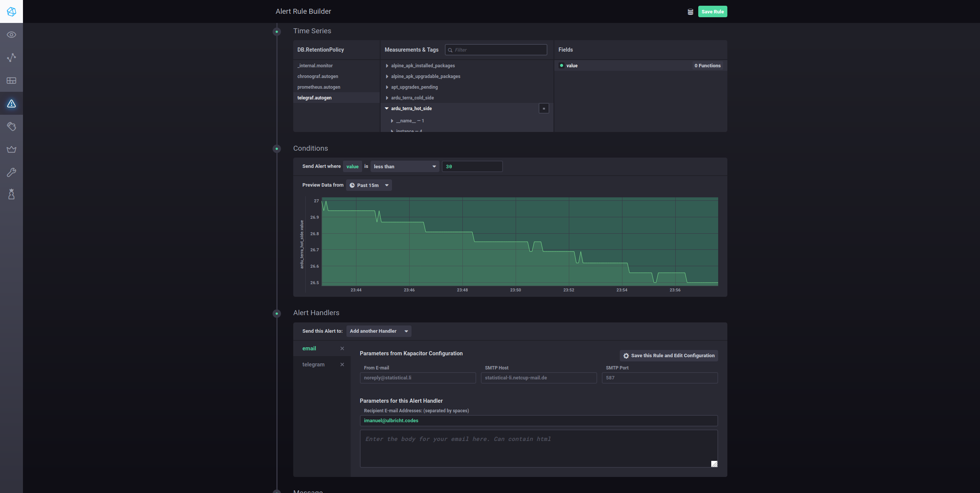Remove the telegram handler
This screenshot has height=493, width=980.
pos(342,364)
